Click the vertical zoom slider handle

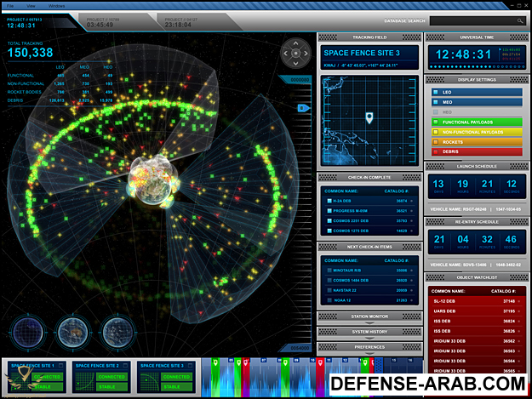click(301, 108)
